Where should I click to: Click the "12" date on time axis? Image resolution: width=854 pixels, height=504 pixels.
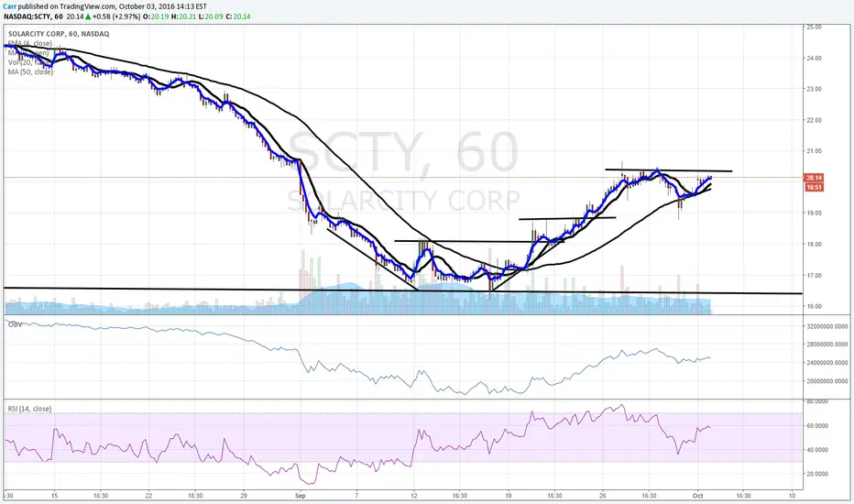click(x=414, y=496)
